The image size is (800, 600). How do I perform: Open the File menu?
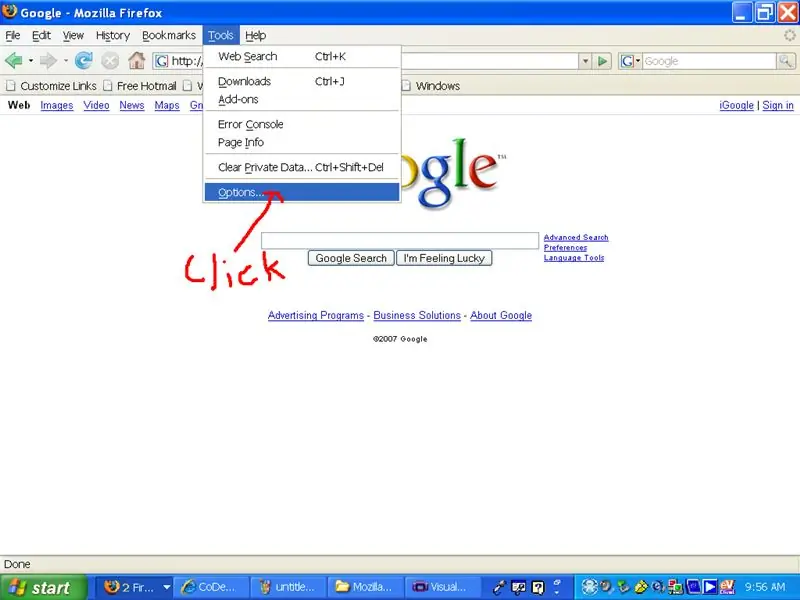coord(13,35)
